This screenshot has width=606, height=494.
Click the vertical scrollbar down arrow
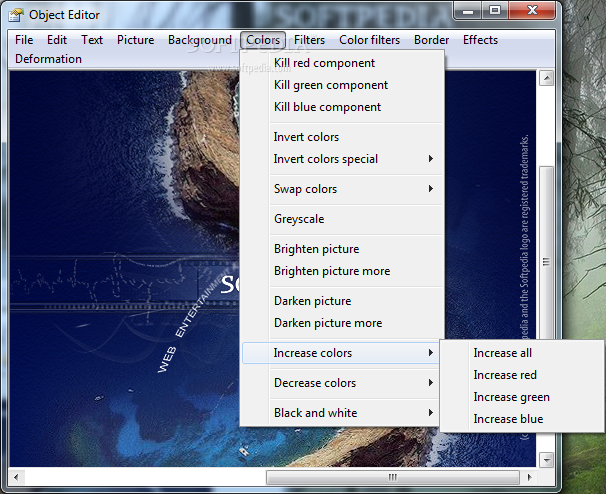pyautogui.click(x=546, y=460)
